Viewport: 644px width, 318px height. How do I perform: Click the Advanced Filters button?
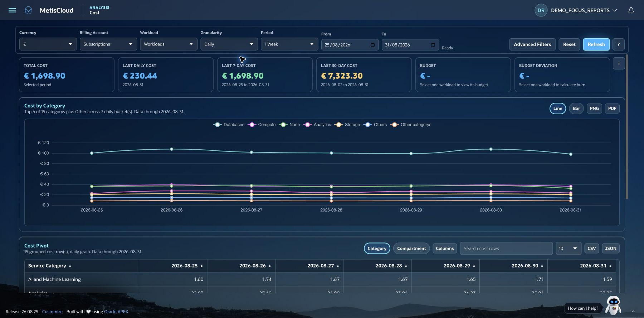click(x=532, y=44)
